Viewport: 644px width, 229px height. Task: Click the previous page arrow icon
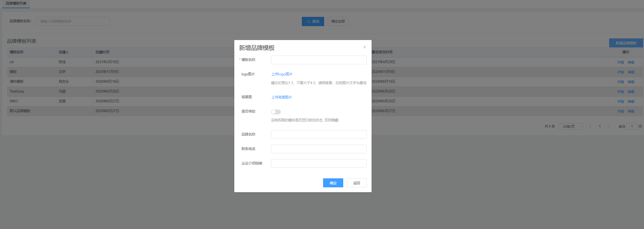[590, 126]
